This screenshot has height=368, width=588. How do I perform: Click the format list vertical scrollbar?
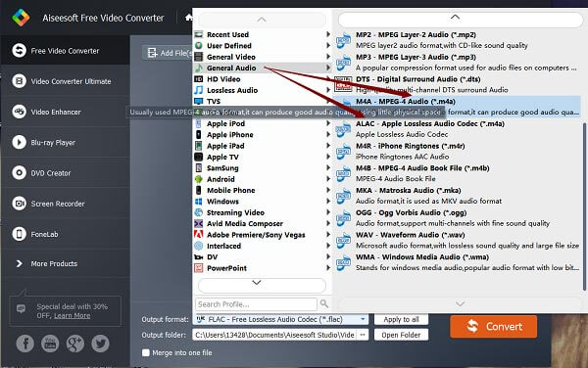pyautogui.click(x=584, y=206)
